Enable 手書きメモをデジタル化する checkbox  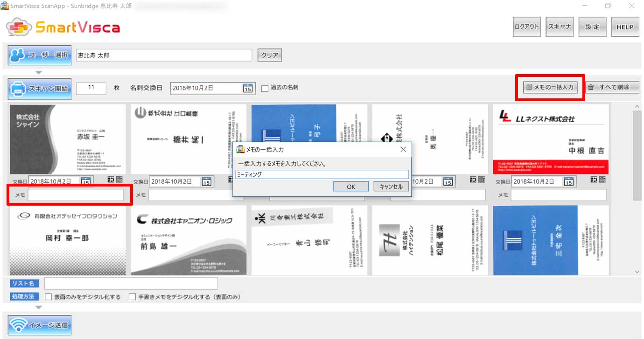(x=132, y=297)
